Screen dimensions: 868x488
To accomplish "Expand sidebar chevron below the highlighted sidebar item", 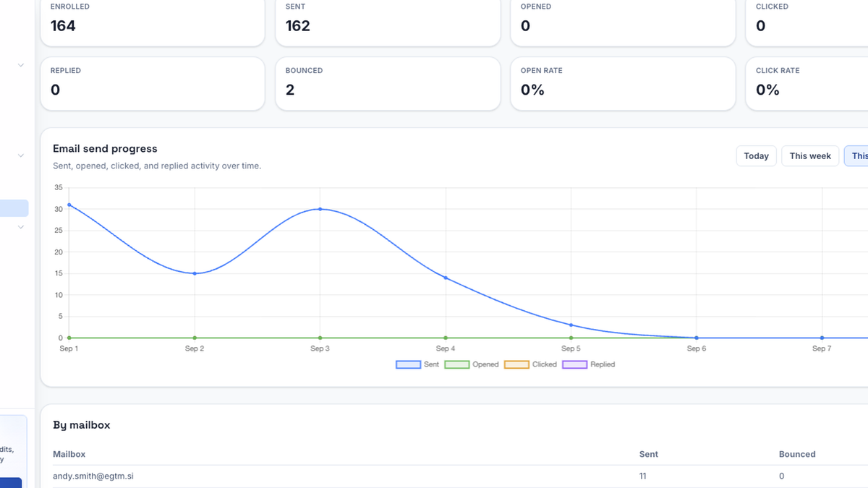I will coord(21,227).
